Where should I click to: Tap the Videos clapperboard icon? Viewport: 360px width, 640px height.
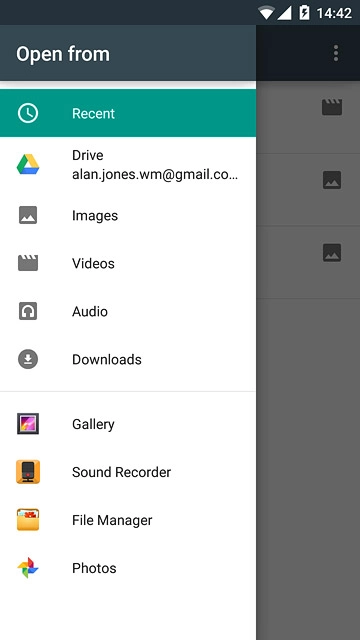coord(28,263)
